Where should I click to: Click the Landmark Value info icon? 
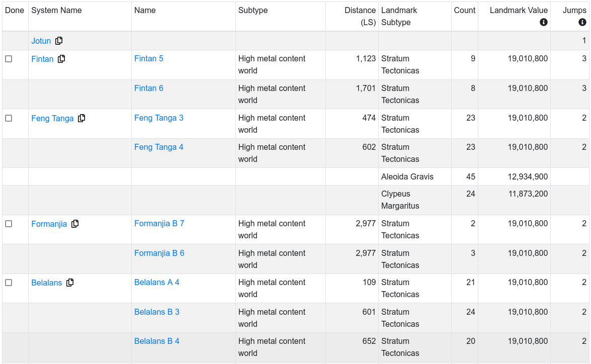tap(543, 22)
